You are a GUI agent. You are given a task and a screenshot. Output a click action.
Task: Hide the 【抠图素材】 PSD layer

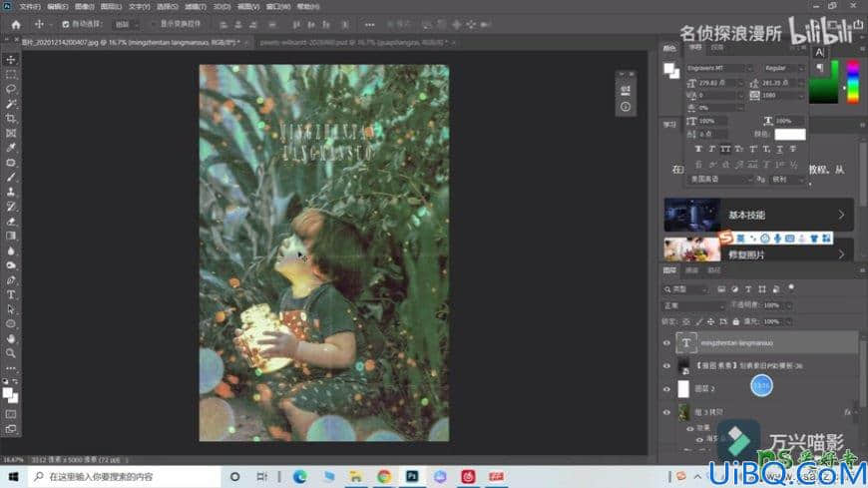point(666,365)
